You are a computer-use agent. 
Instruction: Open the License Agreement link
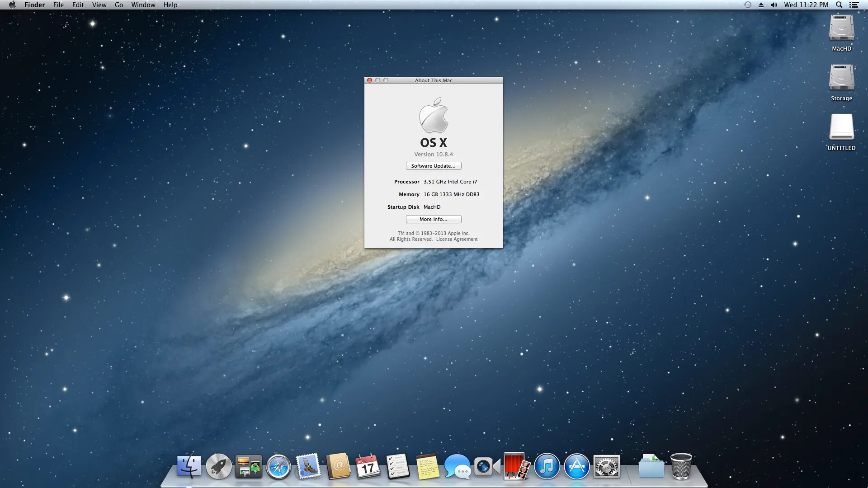click(x=457, y=239)
